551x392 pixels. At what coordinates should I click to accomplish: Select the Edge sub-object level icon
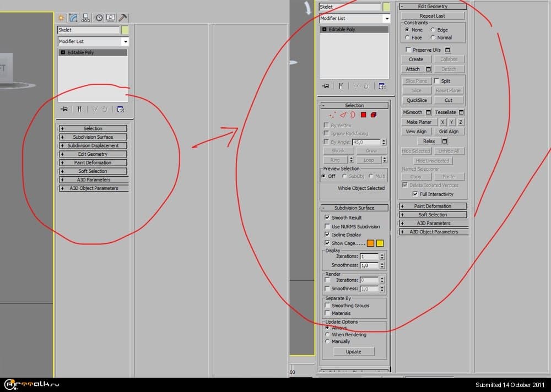coord(342,115)
